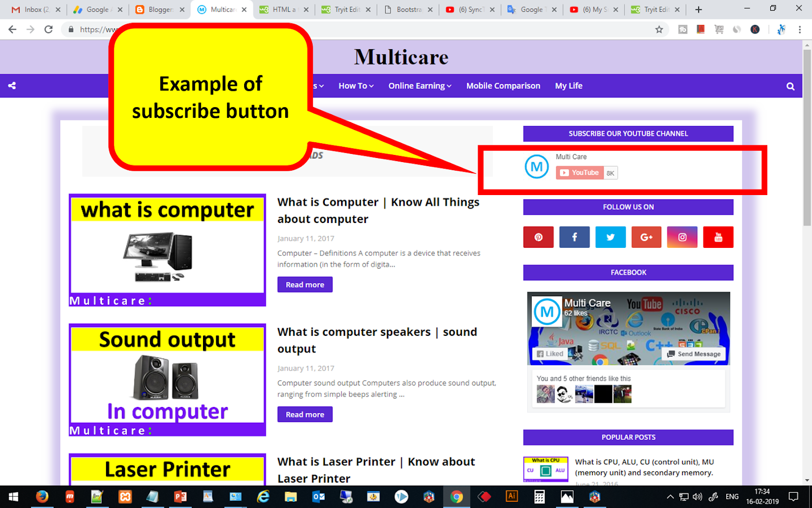Open the Facebook follow icon
812x508 pixels.
(574, 237)
